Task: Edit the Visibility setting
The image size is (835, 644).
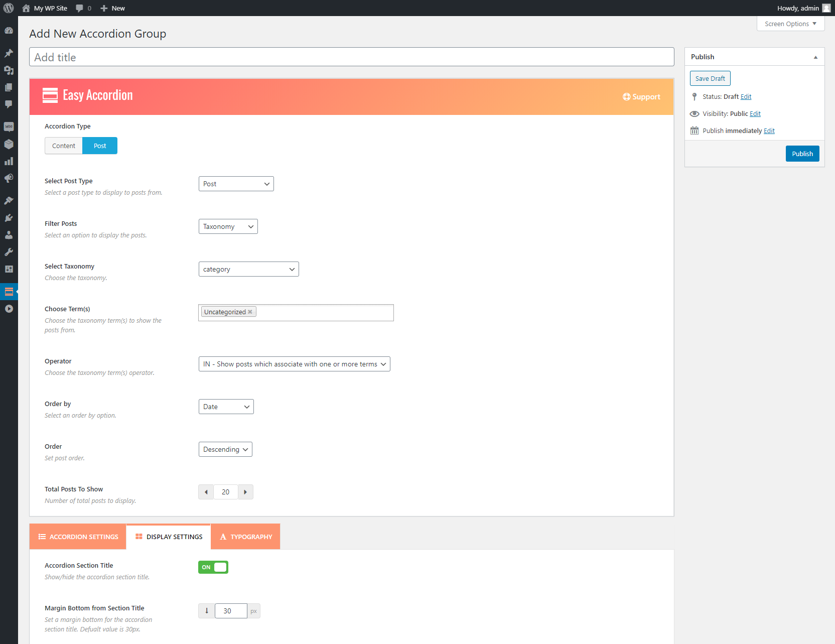Action: point(755,114)
